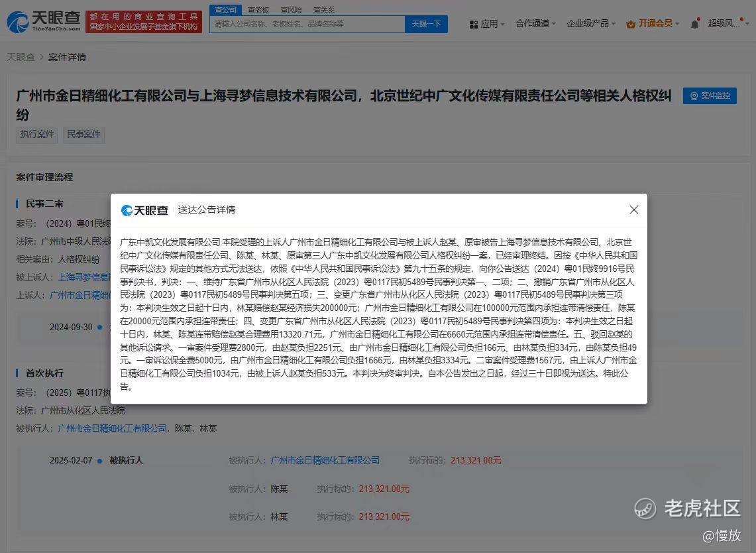Click the 213,321.00元 amount for 陈某
This screenshot has height=553, width=756.
[x=384, y=489]
